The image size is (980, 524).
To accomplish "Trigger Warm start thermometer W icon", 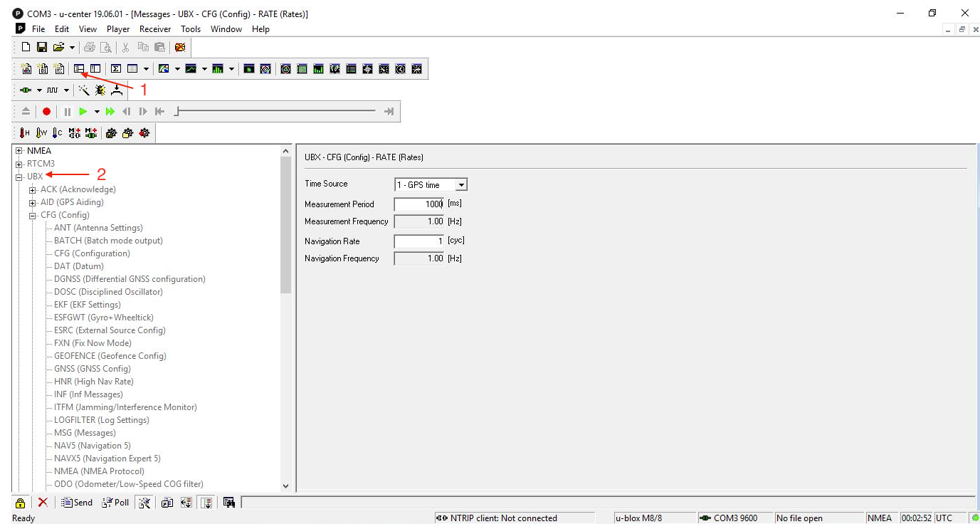I will [41, 133].
